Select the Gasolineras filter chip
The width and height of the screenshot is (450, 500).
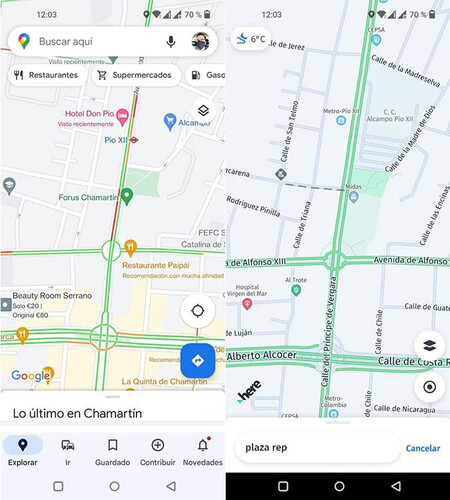point(206,75)
